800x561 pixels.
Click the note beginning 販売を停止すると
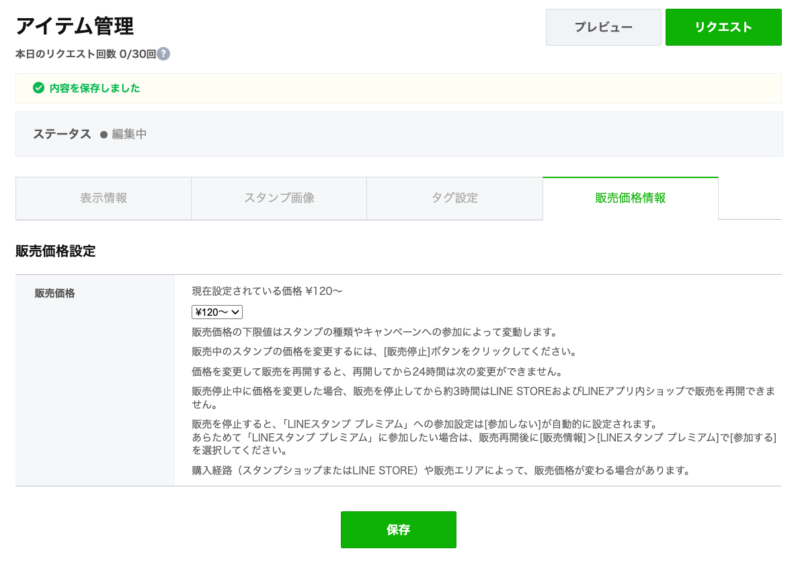424,424
